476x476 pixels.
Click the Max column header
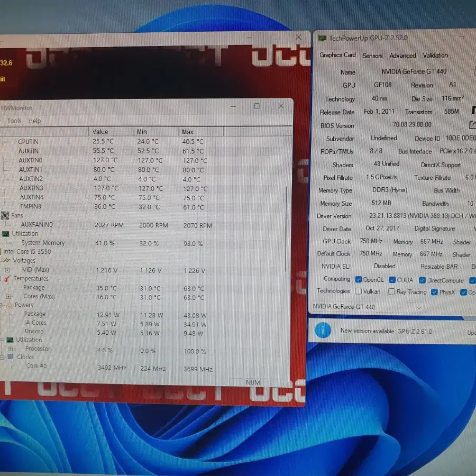201,132
